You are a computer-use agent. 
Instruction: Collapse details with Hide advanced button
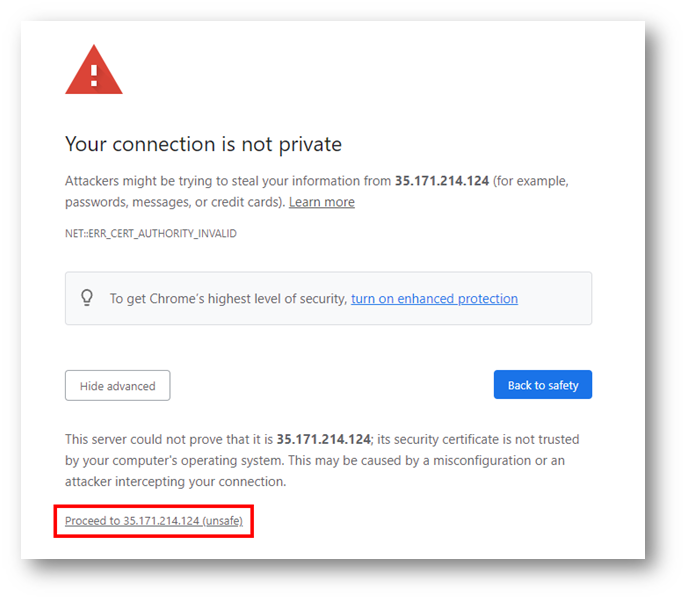[117, 385]
